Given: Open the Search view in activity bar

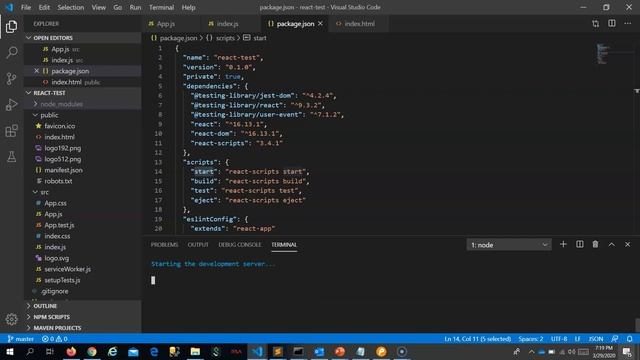Looking at the screenshot, I should [x=11, y=52].
